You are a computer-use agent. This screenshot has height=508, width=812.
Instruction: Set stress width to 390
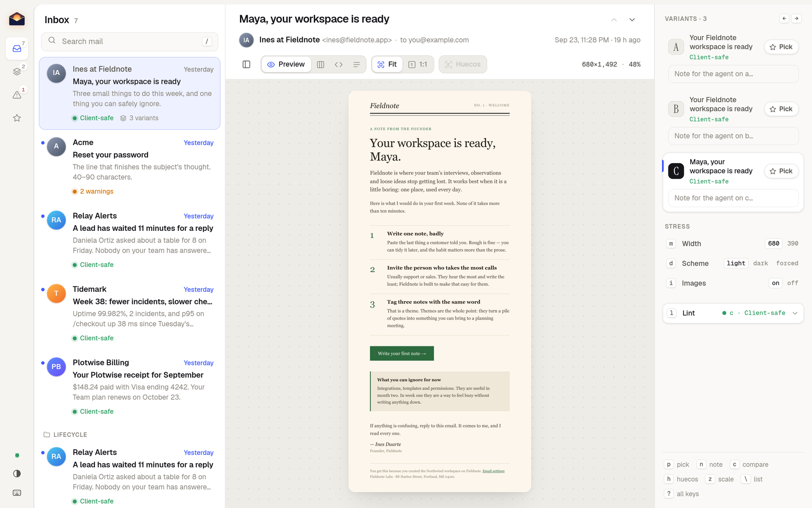pyautogui.click(x=793, y=243)
